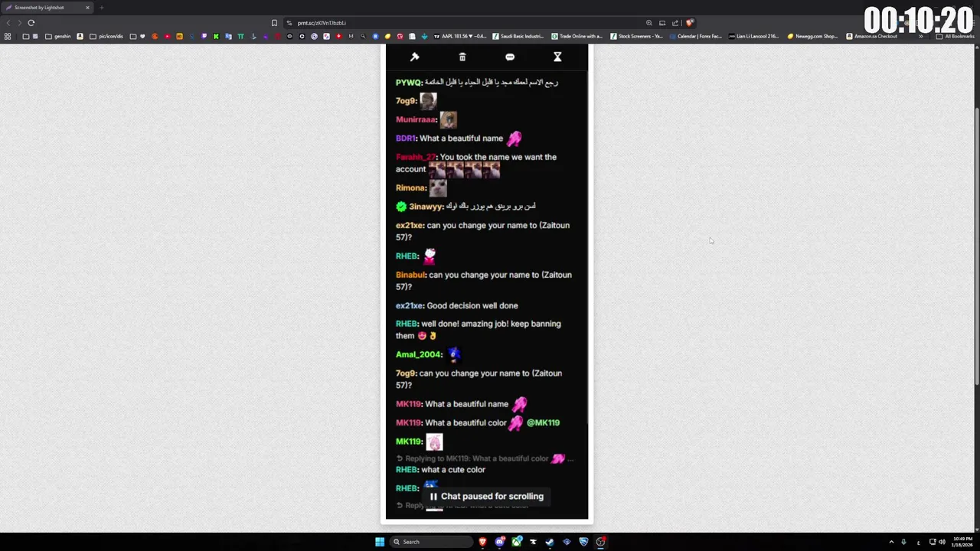The width and height of the screenshot is (980, 551).
Task: Click the Rimona username in chat
Action: (x=411, y=187)
